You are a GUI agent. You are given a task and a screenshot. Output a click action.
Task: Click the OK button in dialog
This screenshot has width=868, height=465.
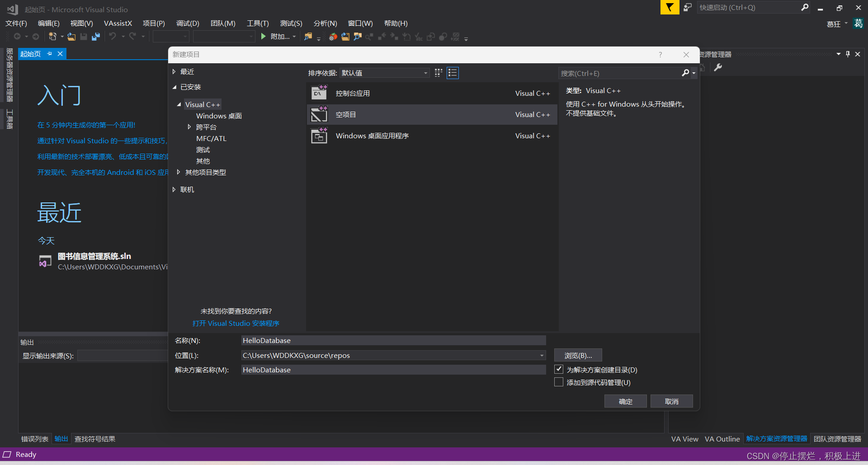click(x=626, y=401)
